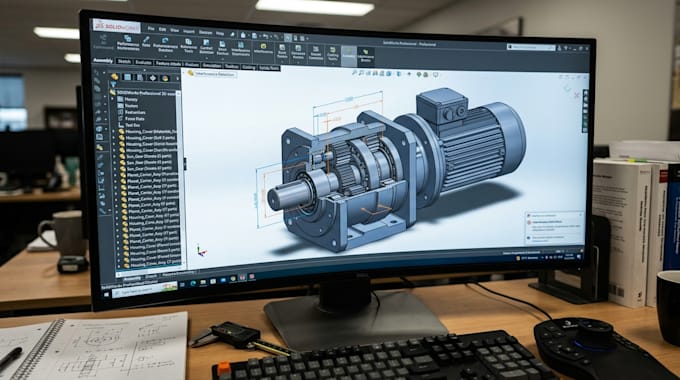Open the ConfigurationManager tab icon
Viewport: 680px width, 380px height.
coord(140,77)
